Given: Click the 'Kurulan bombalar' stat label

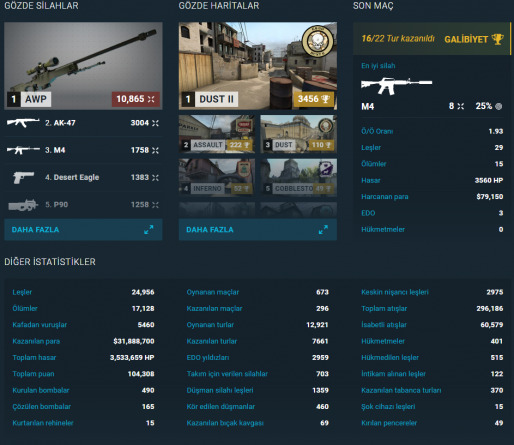Looking at the screenshot, I should pos(41,390).
